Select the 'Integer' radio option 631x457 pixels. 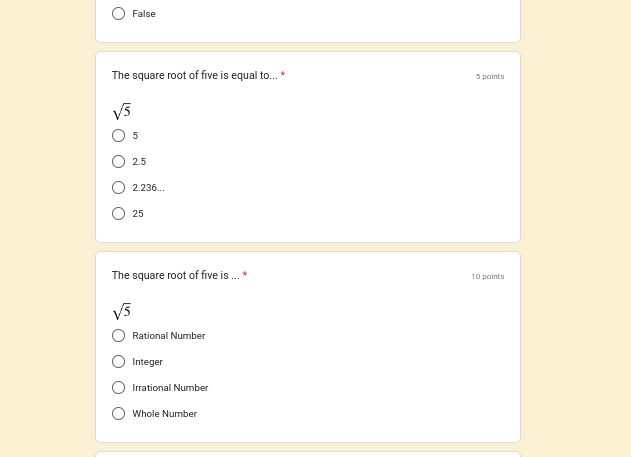tap(118, 362)
